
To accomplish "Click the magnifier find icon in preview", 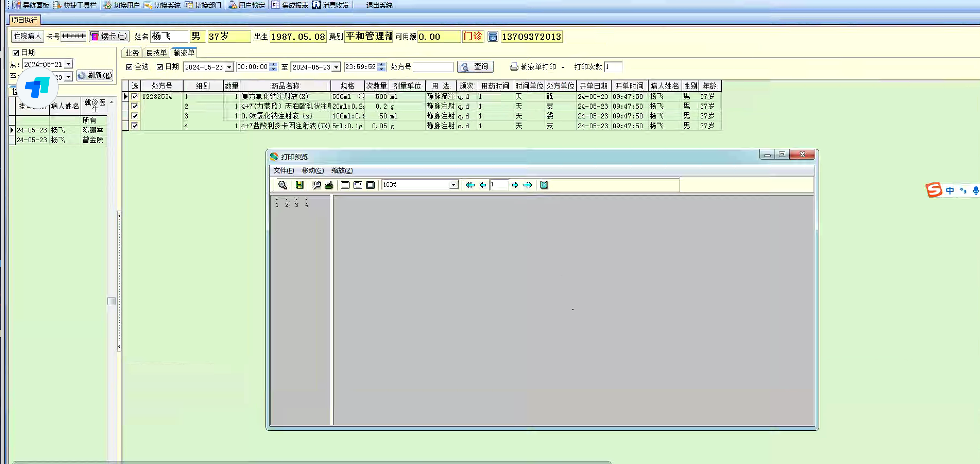I will click(x=282, y=185).
